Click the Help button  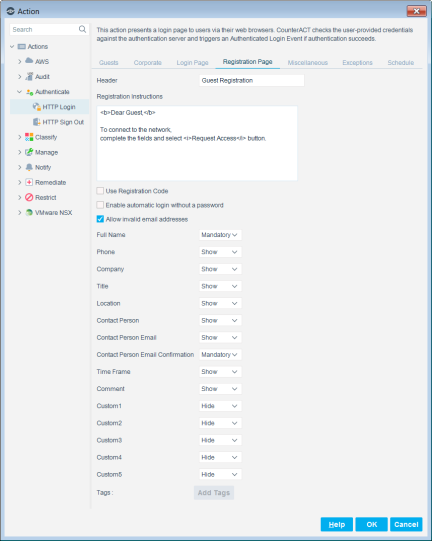pyautogui.click(x=337, y=524)
